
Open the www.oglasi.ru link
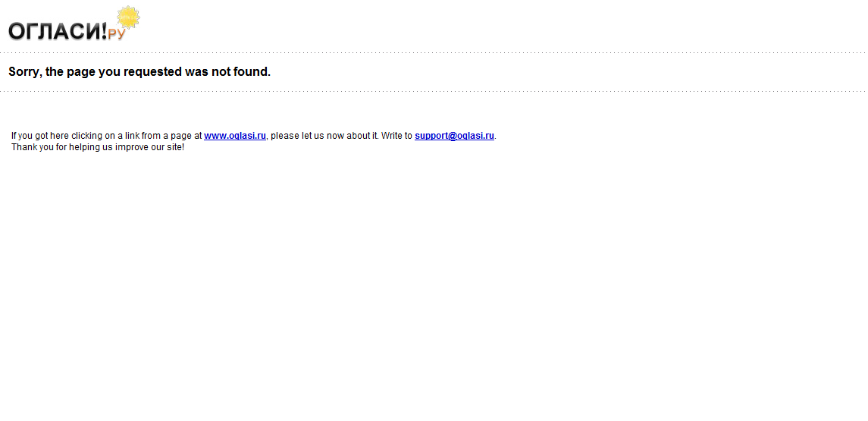[235, 136]
